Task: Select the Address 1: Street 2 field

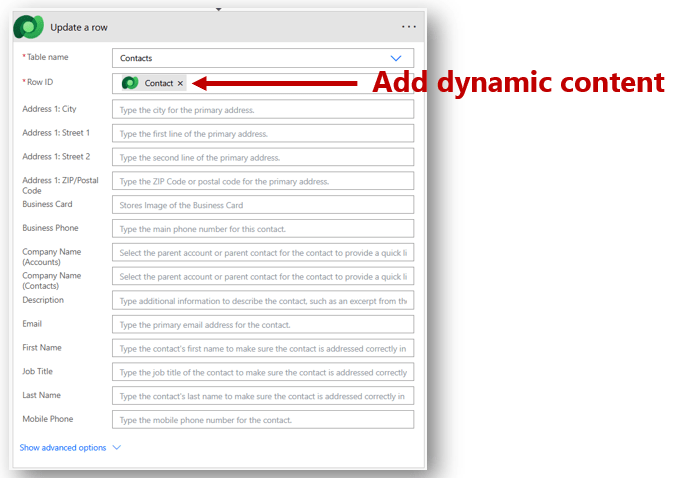Action: [x=263, y=158]
